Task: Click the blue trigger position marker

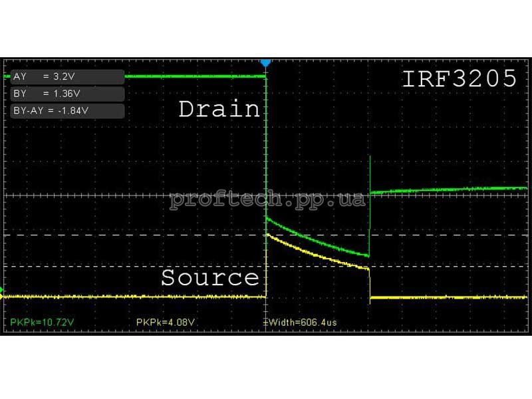Action: [266, 63]
